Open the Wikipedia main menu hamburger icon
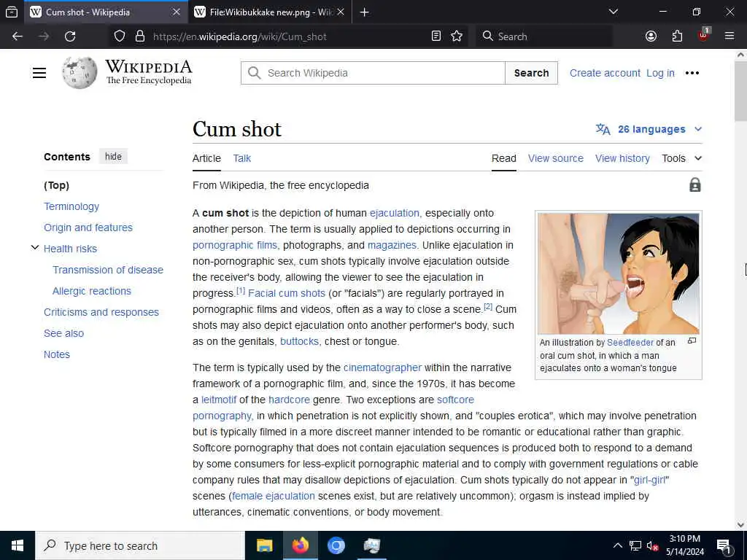Viewport: 747px width, 560px height. point(39,73)
